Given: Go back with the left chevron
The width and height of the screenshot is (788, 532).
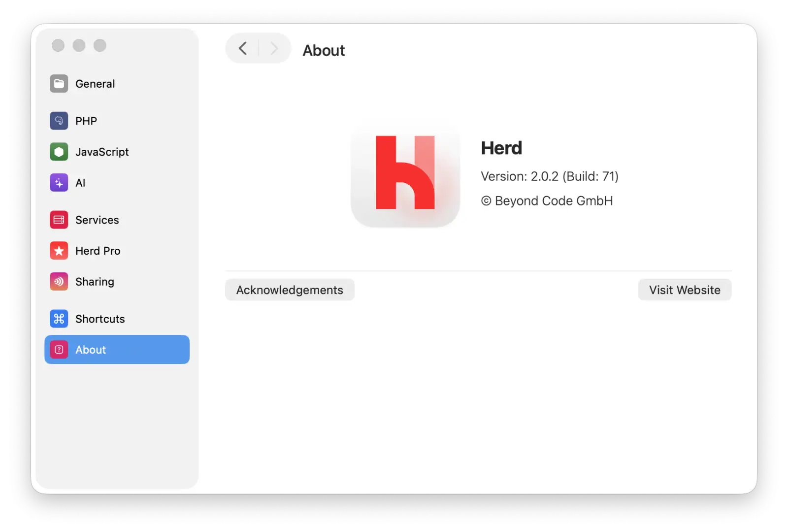Looking at the screenshot, I should coord(242,48).
